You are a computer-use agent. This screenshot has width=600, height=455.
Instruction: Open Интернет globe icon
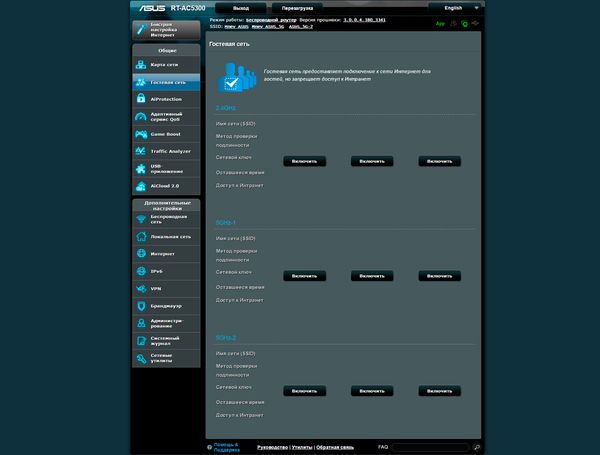tap(141, 253)
